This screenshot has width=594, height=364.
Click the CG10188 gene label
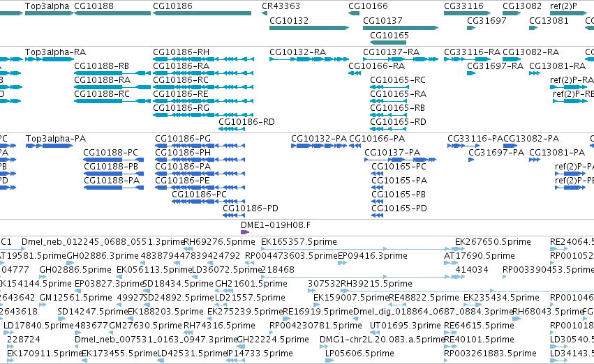tap(94, 6)
